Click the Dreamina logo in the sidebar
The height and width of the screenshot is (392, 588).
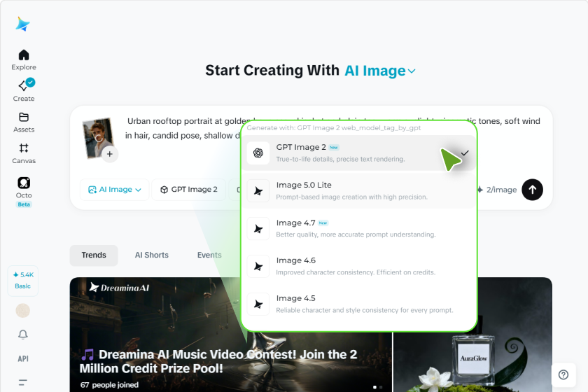[x=23, y=24]
